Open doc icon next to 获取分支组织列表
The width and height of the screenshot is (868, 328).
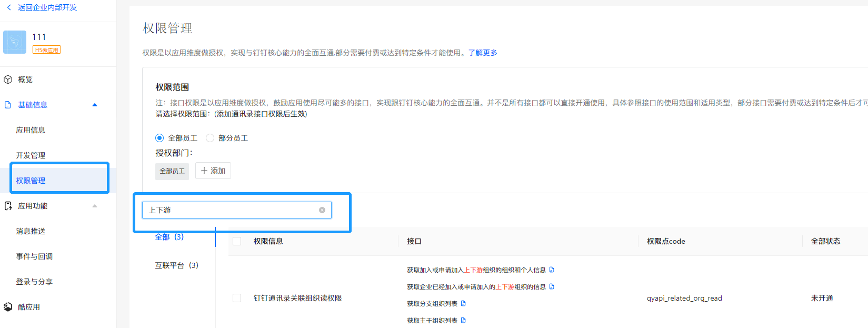tap(463, 303)
